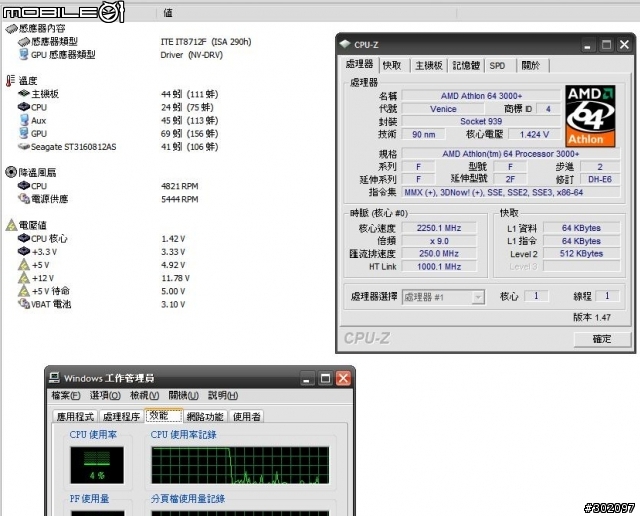
Task: Click the Mobile01 logo
Action: click(63, 12)
